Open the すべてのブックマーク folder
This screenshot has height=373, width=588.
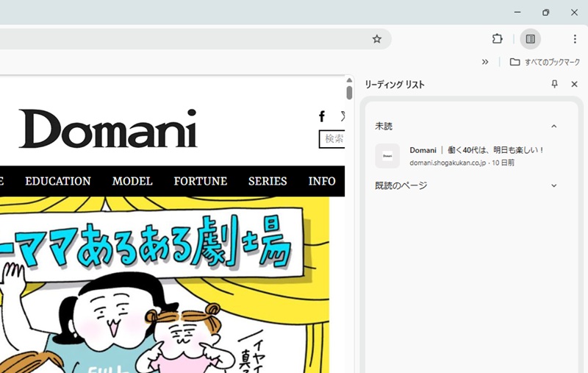pos(545,62)
